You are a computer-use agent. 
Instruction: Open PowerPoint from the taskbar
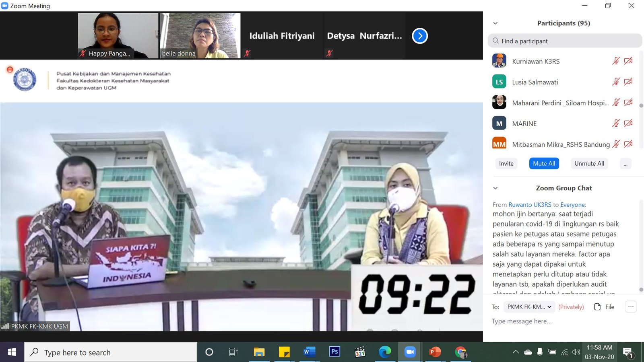click(435, 352)
